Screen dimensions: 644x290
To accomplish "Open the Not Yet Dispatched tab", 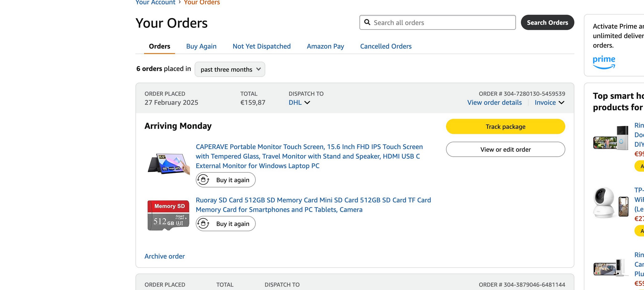I will pyautogui.click(x=261, y=46).
